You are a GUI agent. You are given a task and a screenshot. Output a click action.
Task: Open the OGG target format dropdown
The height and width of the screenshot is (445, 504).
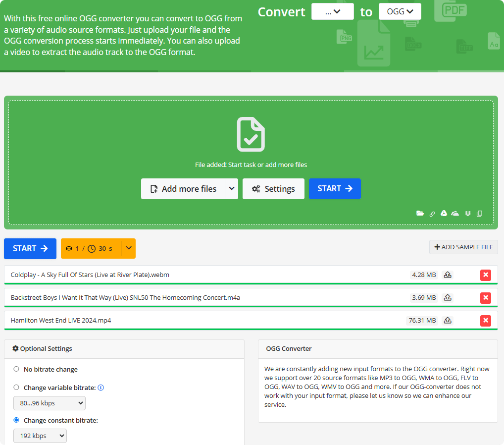[x=400, y=11]
